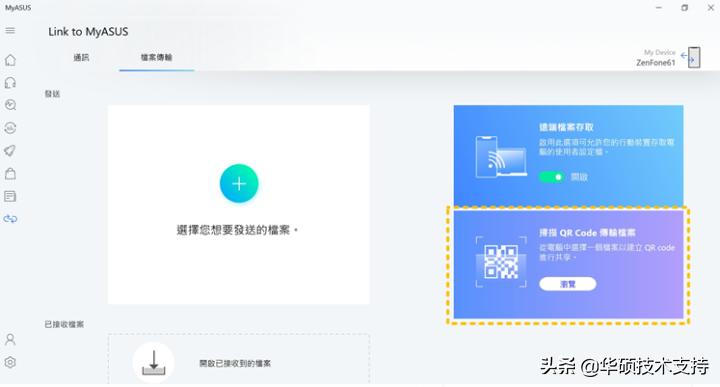Open the customer support headset icon
Image resolution: width=720 pixels, height=387 pixels.
point(10,83)
